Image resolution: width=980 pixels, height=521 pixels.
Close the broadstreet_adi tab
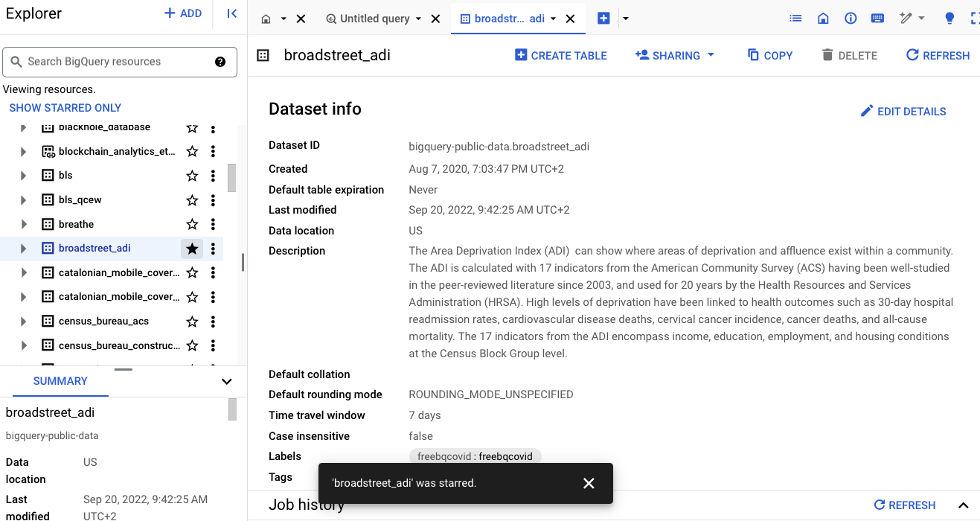coord(570,19)
